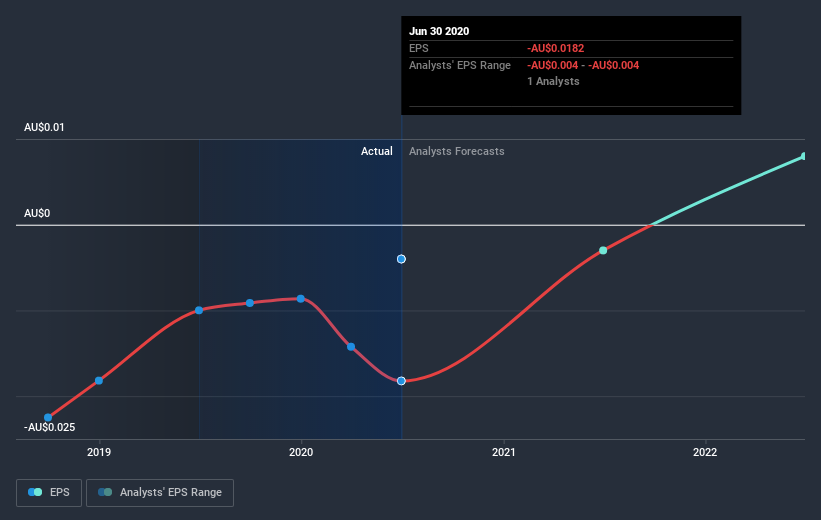Select the mid-2022 forecast end point
The height and width of the screenshot is (520, 821).
(804, 156)
